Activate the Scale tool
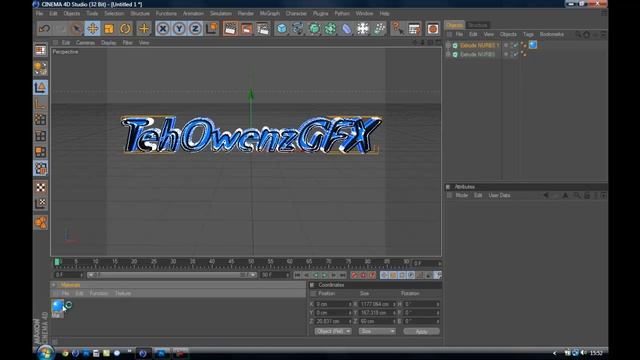640x360 pixels. click(x=109, y=29)
